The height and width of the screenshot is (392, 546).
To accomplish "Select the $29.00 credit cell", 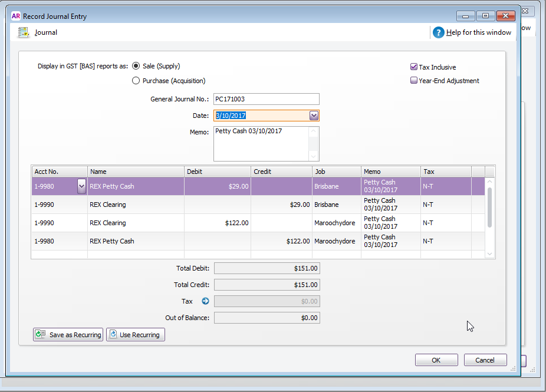I will (x=281, y=205).
